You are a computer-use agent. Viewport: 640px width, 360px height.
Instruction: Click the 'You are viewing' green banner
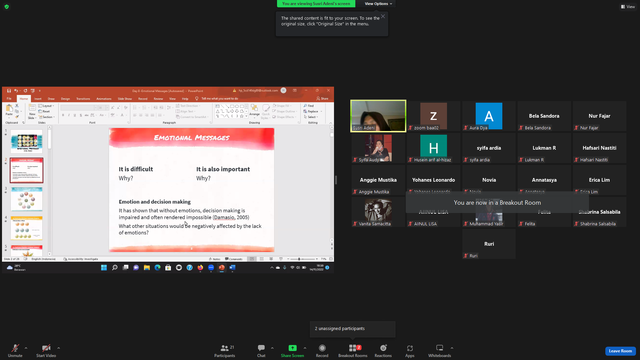(316, 4)
